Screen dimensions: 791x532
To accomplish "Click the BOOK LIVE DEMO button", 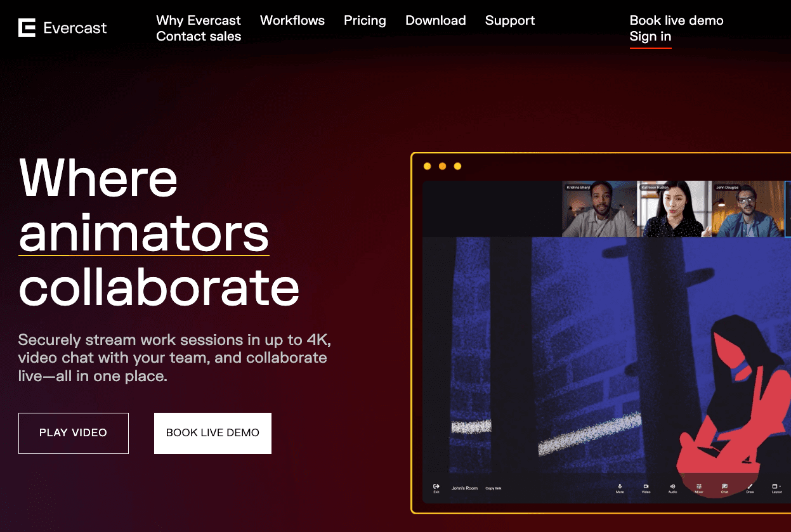I will (212, 433).
